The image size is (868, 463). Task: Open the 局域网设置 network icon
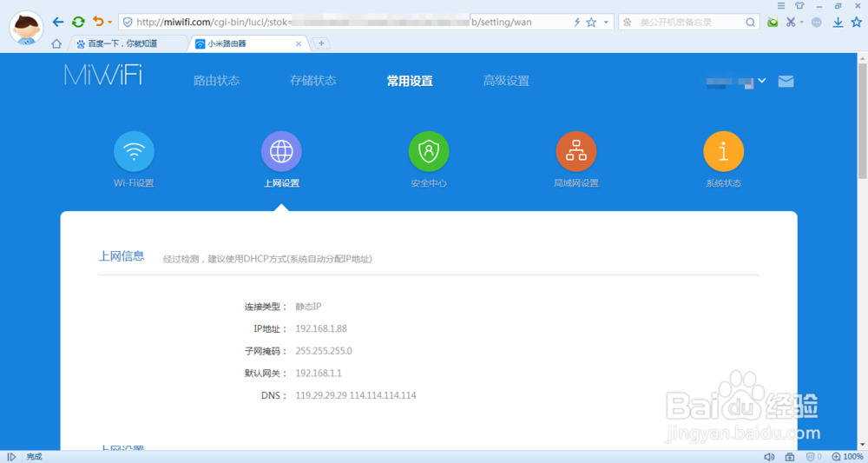575,151
